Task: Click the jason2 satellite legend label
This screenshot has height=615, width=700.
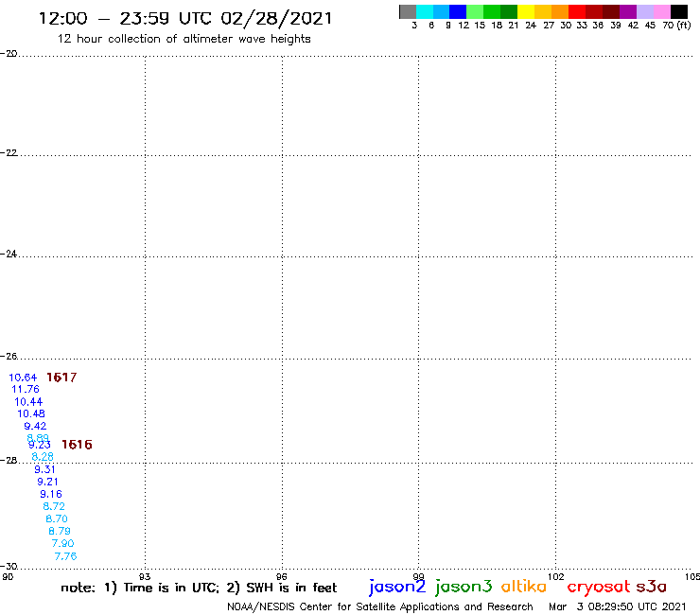Action: click(397, 588)
